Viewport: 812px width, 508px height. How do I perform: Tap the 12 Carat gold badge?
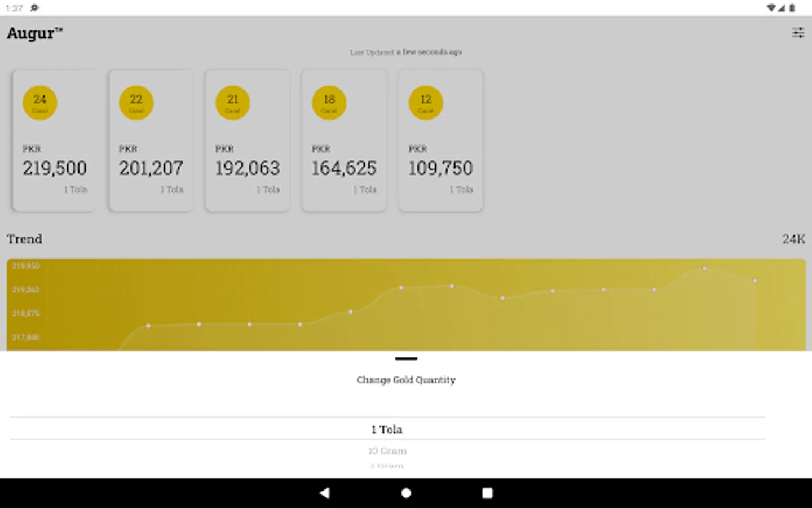pyautogui.click(x=426, y=103)
